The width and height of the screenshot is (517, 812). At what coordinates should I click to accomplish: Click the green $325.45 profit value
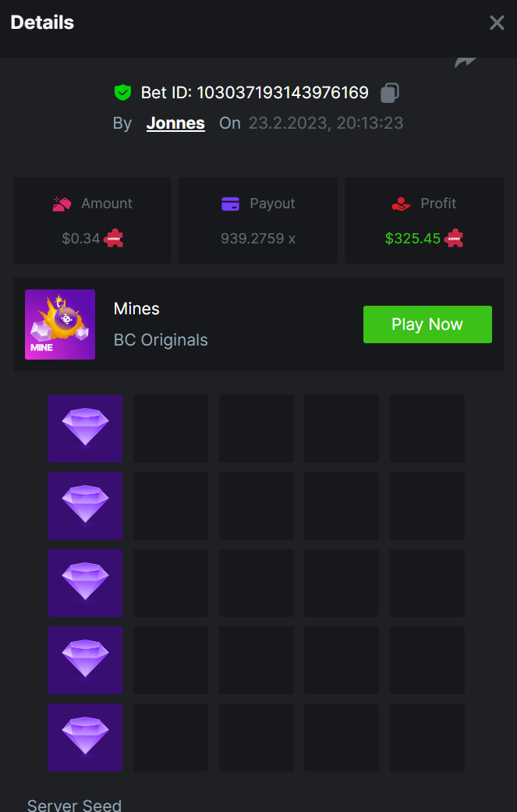tap(413, 238)
